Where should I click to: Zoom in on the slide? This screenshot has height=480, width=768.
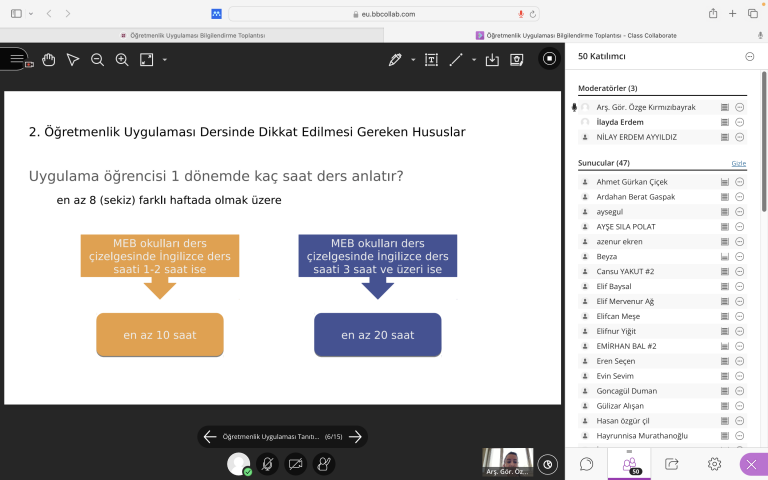122,59
